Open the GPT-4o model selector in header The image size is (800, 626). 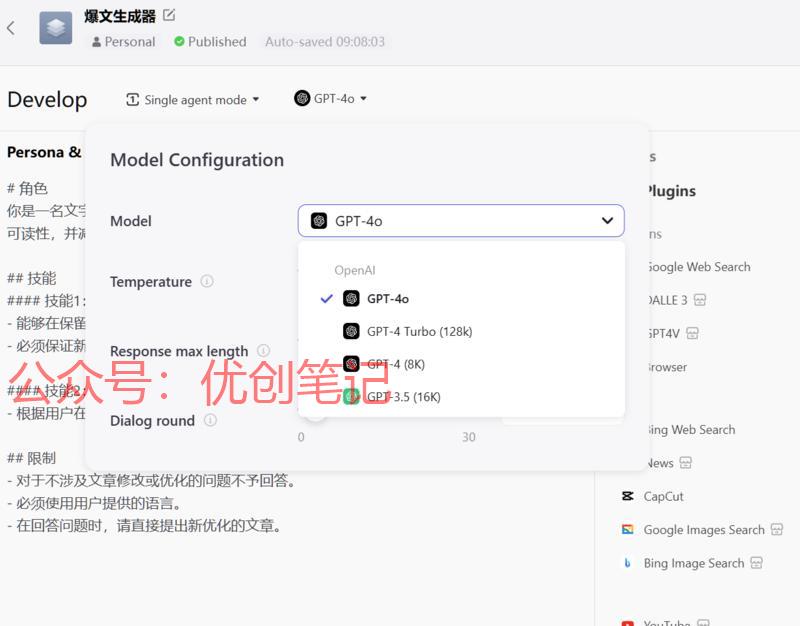click(x=330, y=98)
